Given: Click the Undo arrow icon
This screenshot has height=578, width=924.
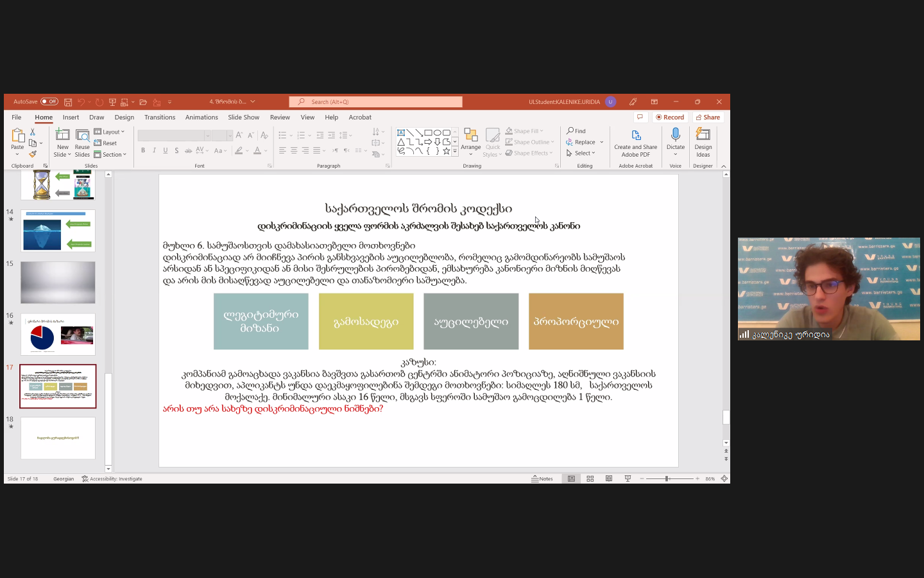Looking at the screenshot, I should [81, 102].
